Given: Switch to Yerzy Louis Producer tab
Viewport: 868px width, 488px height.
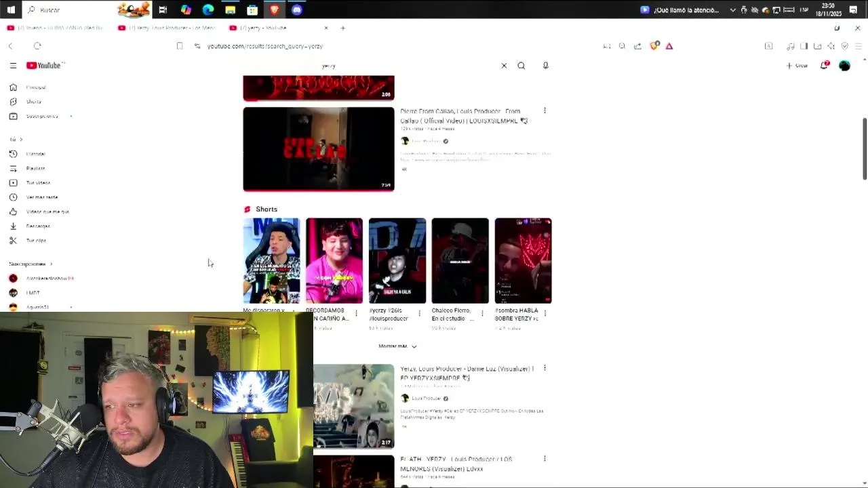Looking at the screenshot, I should click(167, 28).
